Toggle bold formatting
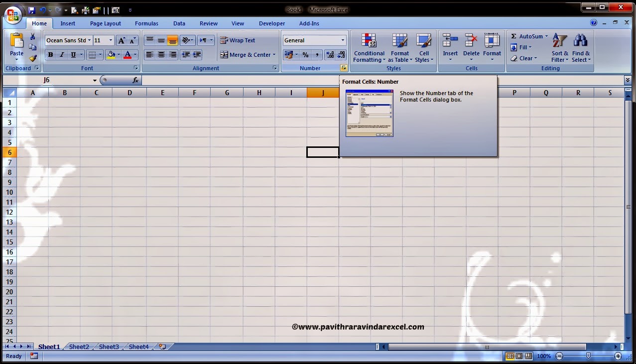The width and height of the screenshot is (636, 364). 50,55
